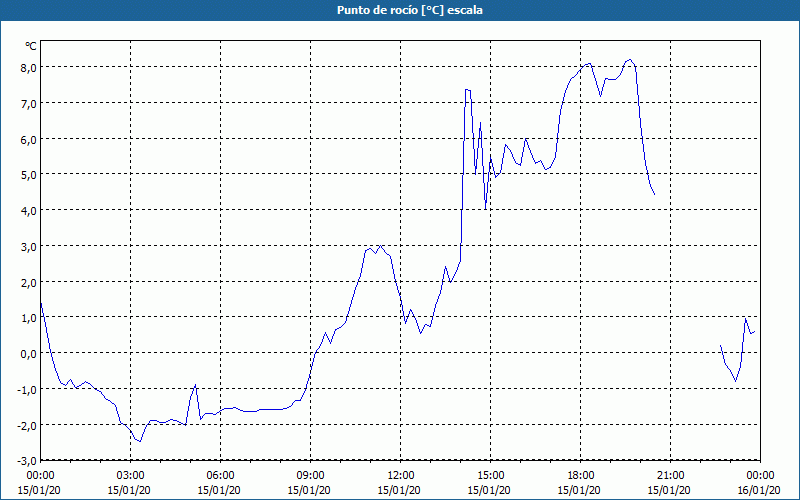The width and height of the screenshot is (800, 500).
Task: Select the 15/01/20 date under 12:00
Action: tap(399, 490)
